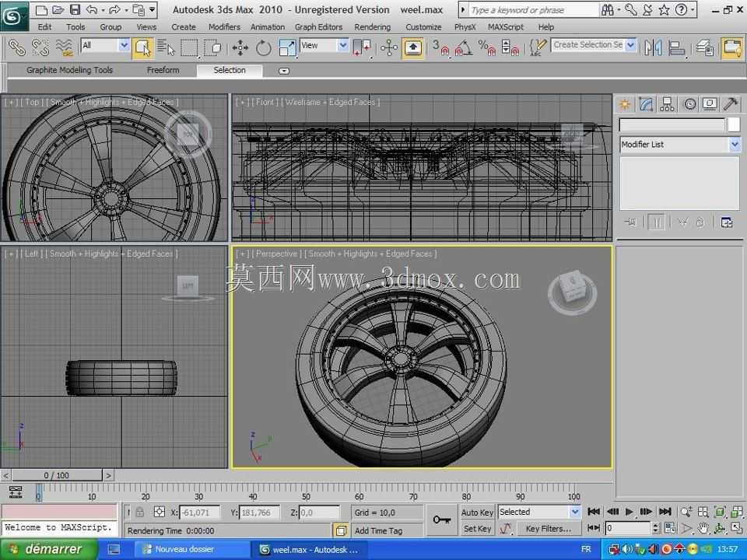
Task: Open the Motion command panel
Action: [x=689, y=104]
